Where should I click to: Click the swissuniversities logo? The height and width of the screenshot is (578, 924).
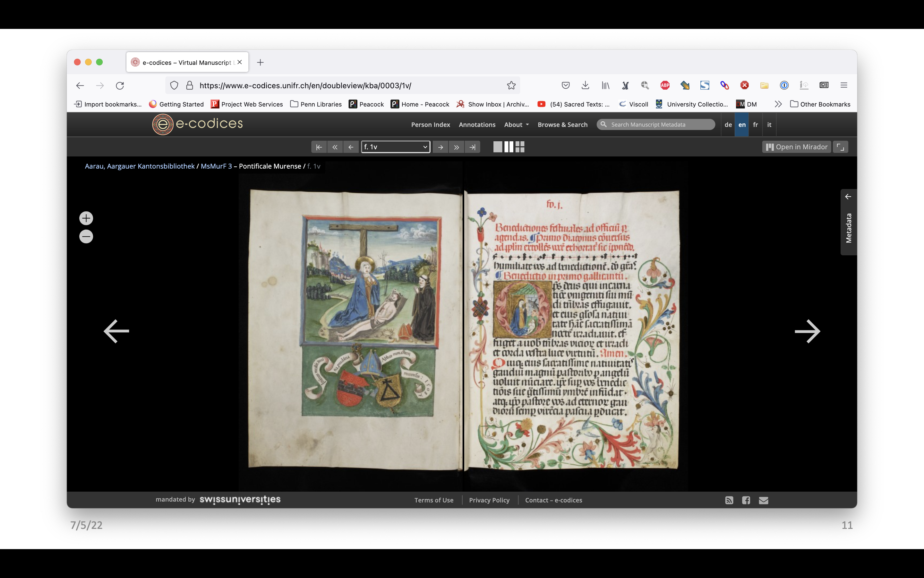click(240, 500)
